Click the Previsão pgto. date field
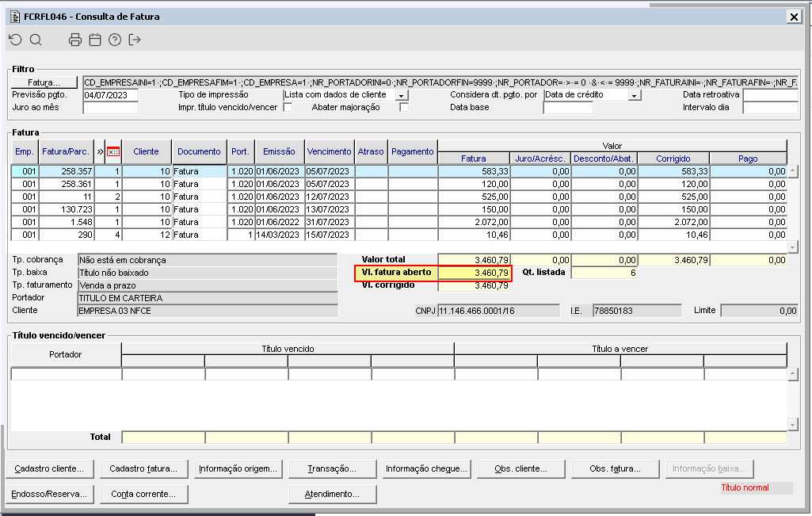Screen dimensions: 812x516 [110, 95]
